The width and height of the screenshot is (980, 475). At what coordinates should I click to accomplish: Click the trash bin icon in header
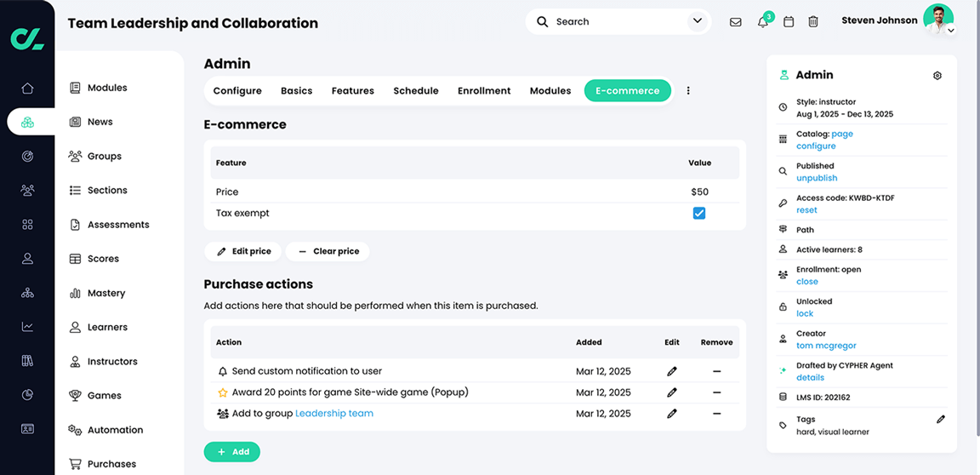click(812, 22)
